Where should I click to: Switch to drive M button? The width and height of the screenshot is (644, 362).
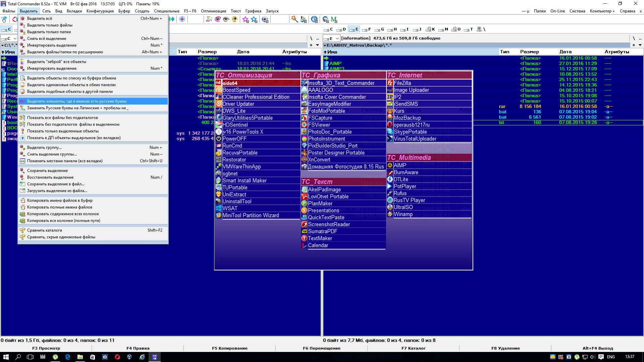[x=443, y=29]
